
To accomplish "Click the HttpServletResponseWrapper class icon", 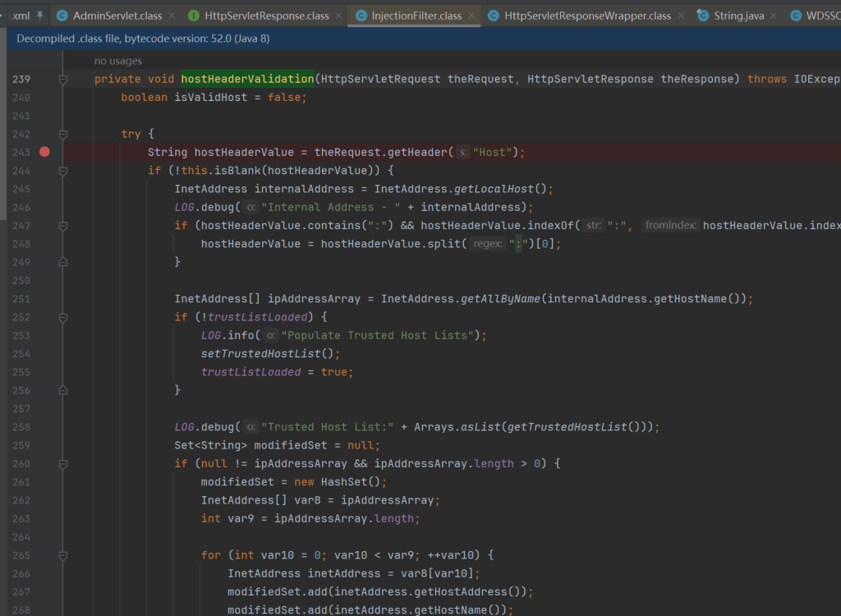I will (494, 16).
